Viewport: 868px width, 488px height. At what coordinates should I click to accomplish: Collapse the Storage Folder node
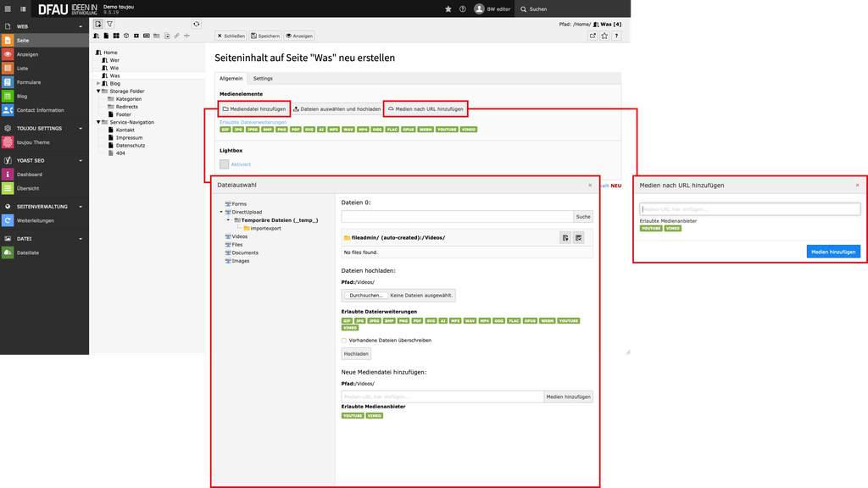click(x=98, y=91)
